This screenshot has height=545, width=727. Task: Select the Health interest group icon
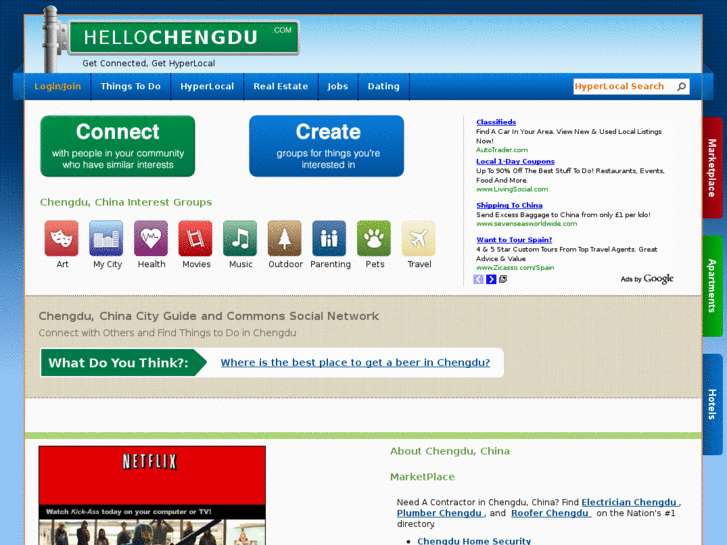(x=151, y=238)
